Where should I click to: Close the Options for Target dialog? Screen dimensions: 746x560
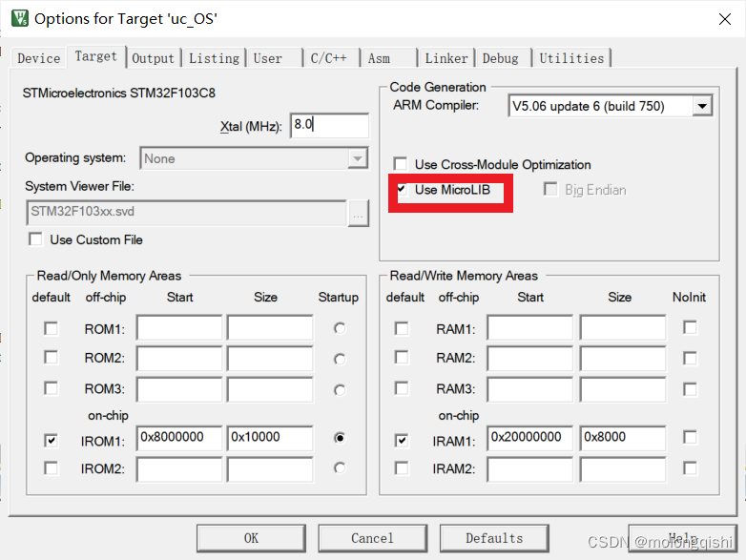pyautogui.click(x=725, y=19)
